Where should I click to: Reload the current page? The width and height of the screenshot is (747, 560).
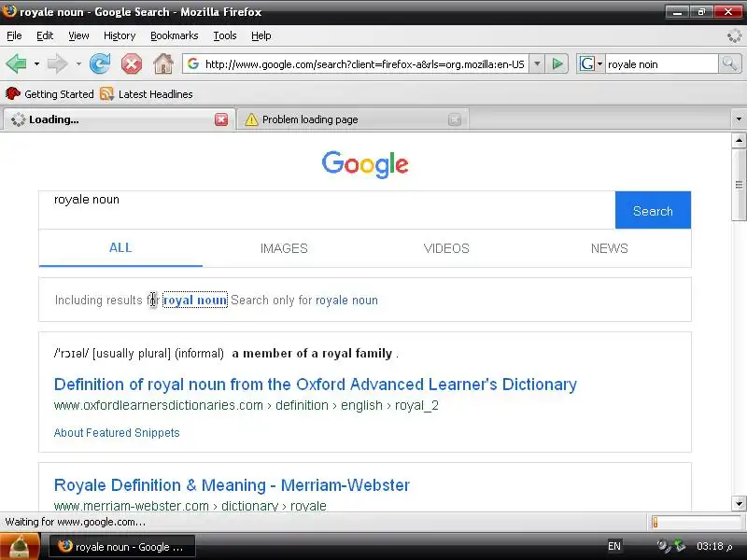point(100,63)
